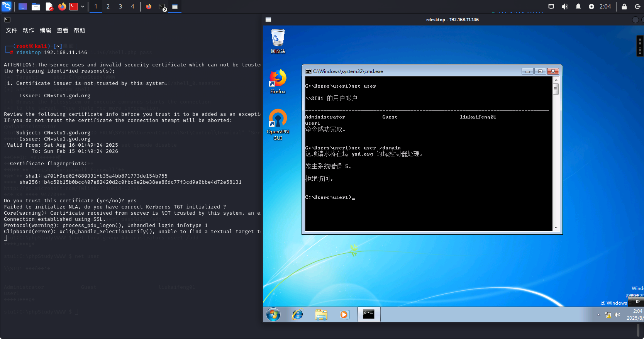Select the Recycle Bin (回收站) desktop icon
The width and height of the screenshot is (644, 339).
(278, 42)
